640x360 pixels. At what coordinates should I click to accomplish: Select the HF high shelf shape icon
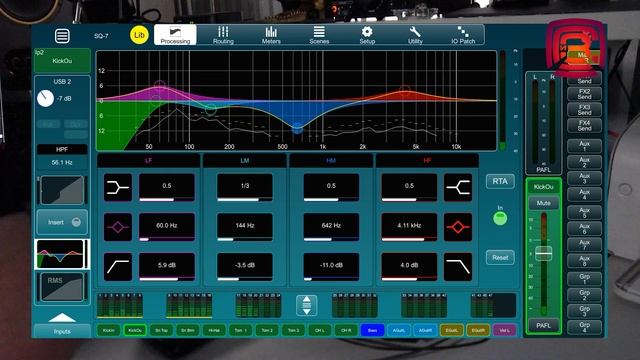point(458,187)
